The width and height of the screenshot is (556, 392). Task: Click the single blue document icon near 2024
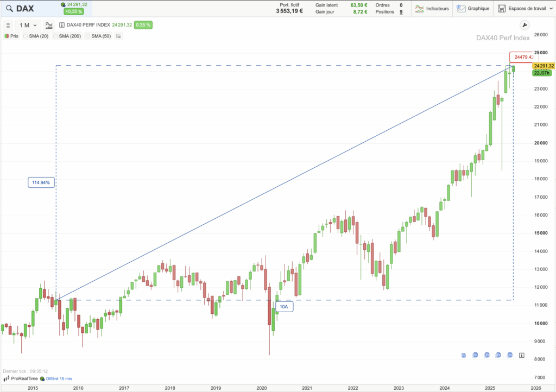[x=464, y=355]
